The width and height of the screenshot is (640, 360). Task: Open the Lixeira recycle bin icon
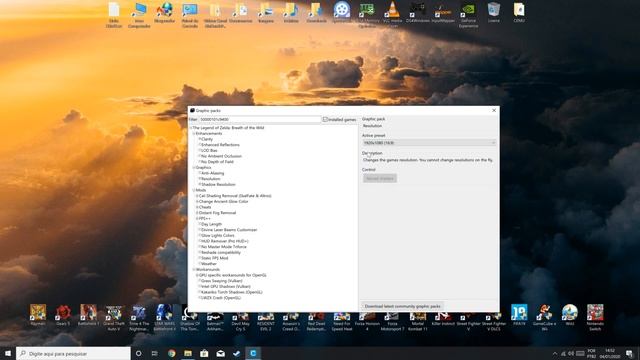tap(493, 12)
